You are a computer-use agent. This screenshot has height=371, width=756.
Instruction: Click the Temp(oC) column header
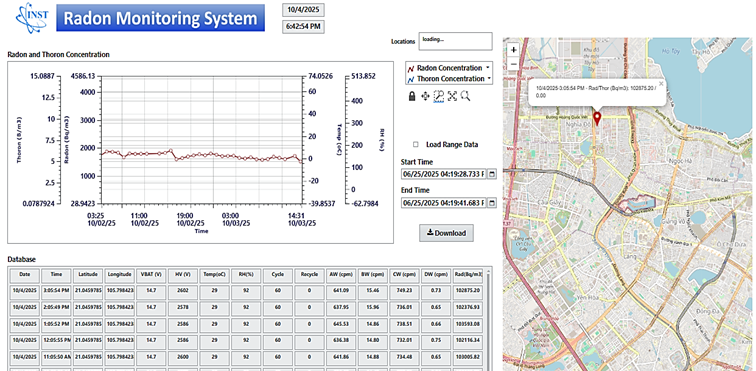click(215, 275)
